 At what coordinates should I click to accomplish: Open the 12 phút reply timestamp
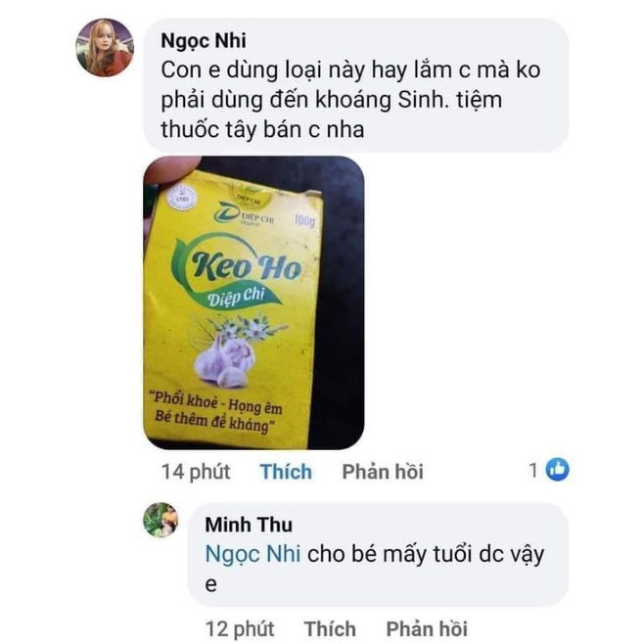click(240, 629)
